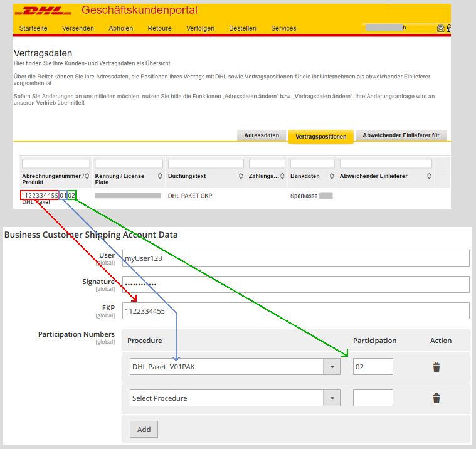
Task: Open the Select Procedure dropdown
Action: [x=235, y=398]
